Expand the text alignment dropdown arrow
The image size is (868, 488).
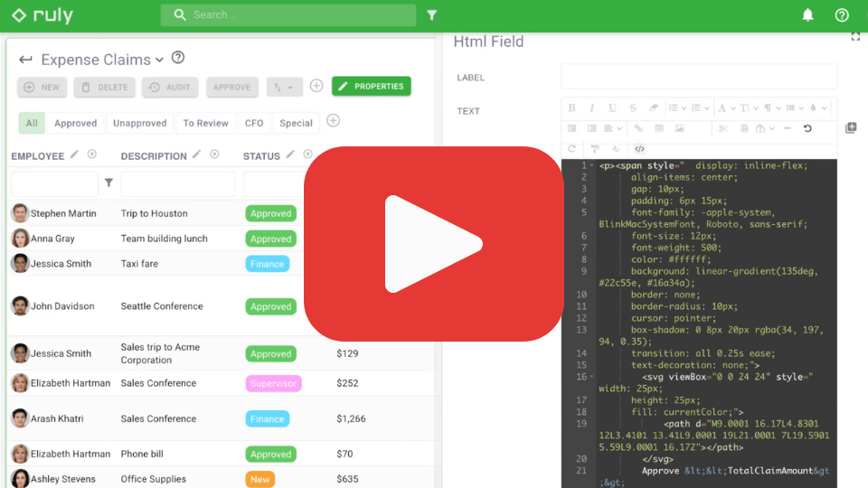point(619,129)
